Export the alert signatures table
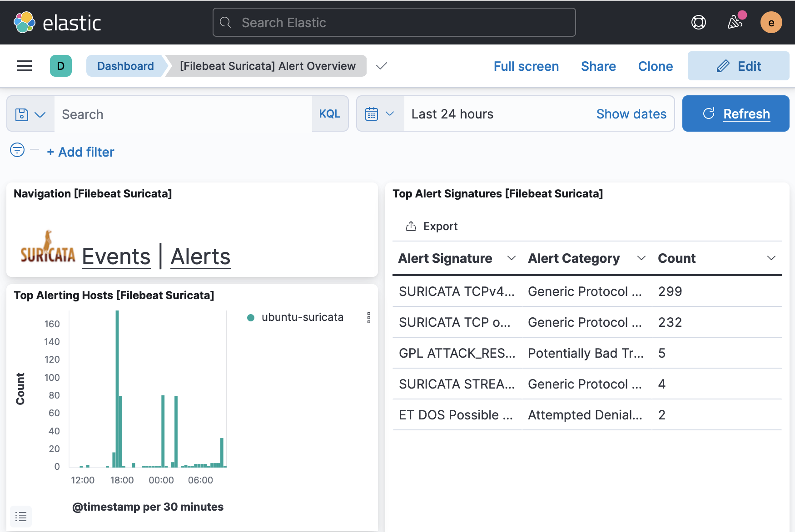This screenshot has width=795, height=532. coord(432,226)
